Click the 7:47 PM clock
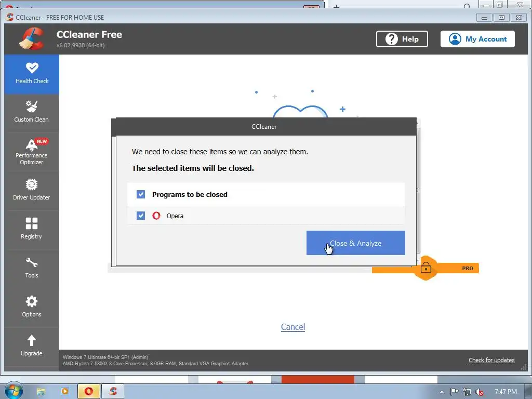This screenshot has width=532, height=399. [x=506, y=392]
